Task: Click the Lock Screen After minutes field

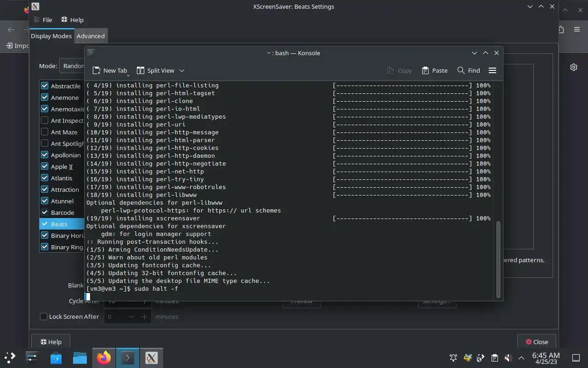Action: [x=116, y=316]
